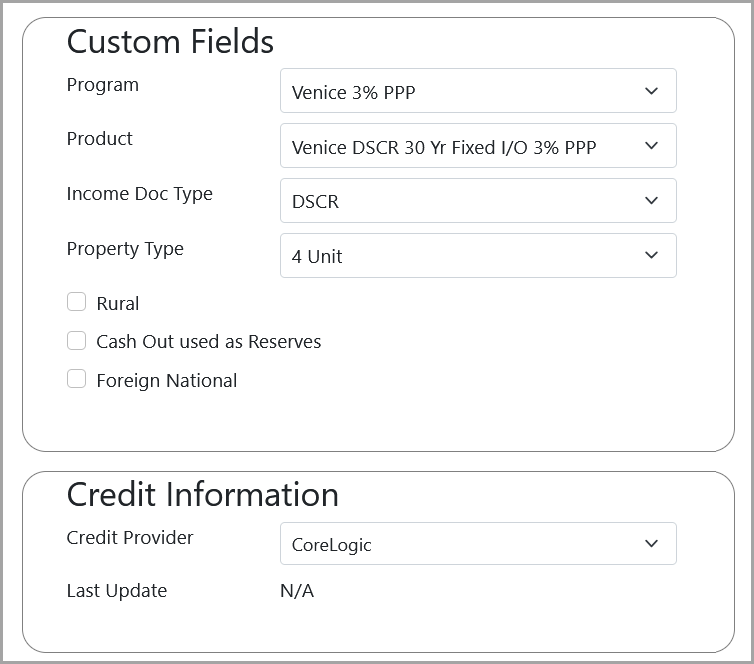This screenshot has height=664, width=754.
Task: Open the dropdown showing Venice 3% PPP
Action: (x=460, y=91)
